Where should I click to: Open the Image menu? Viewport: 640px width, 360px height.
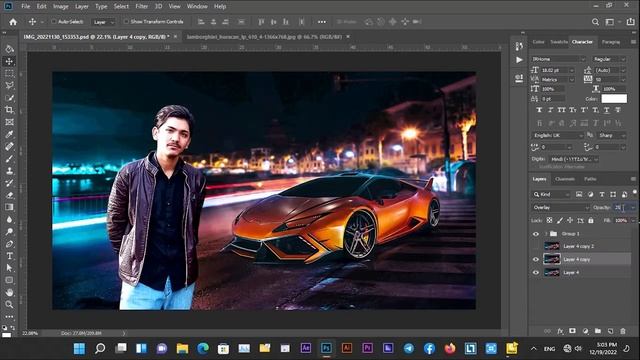tap(60, 7)
